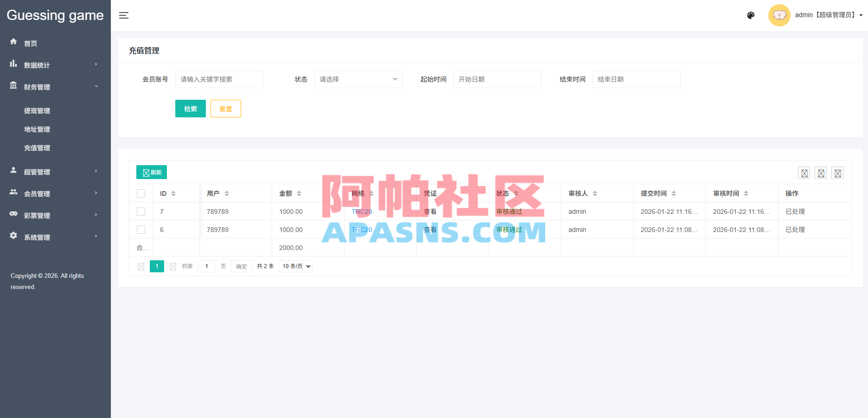Click 已处理 in row ID 7
Screen dimensions: 868x418
pos(795,212)
